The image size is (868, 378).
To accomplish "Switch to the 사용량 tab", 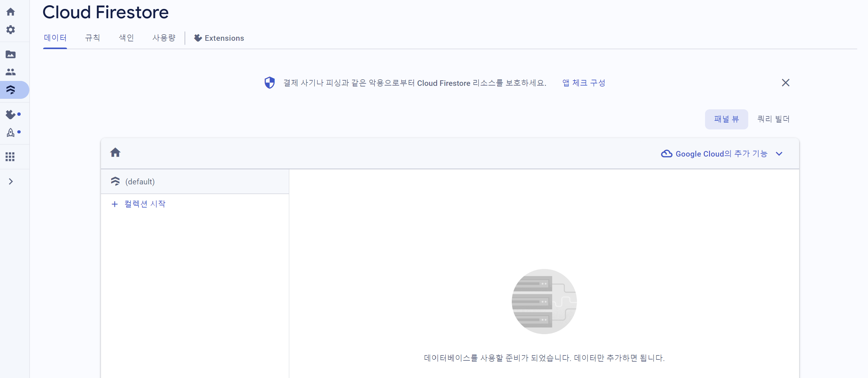I will 164,38.
